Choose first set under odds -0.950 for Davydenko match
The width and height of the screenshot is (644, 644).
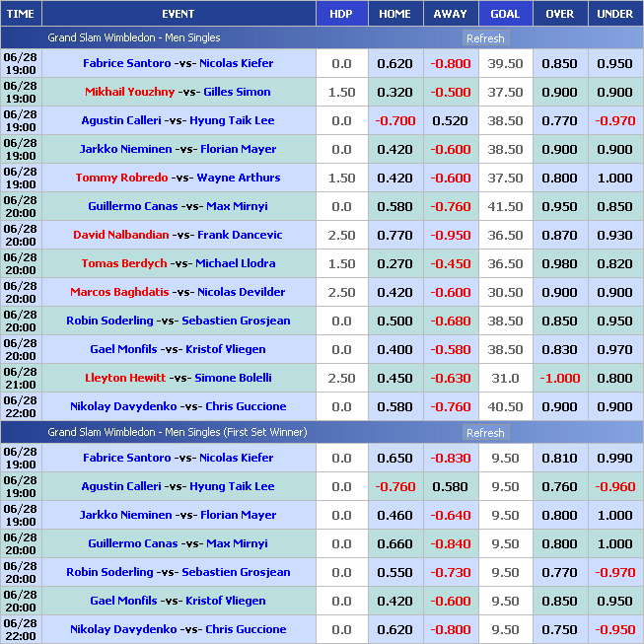614,629
